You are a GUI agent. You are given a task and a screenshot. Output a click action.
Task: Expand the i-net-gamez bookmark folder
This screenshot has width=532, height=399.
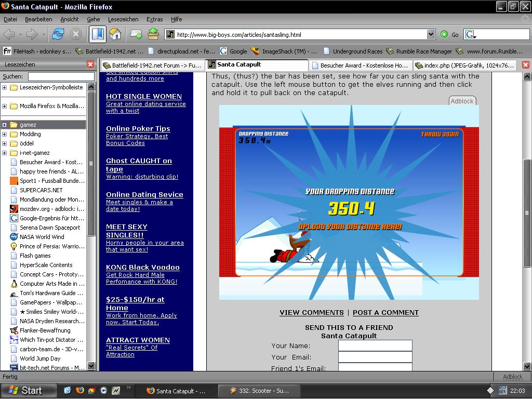(4, 153)
